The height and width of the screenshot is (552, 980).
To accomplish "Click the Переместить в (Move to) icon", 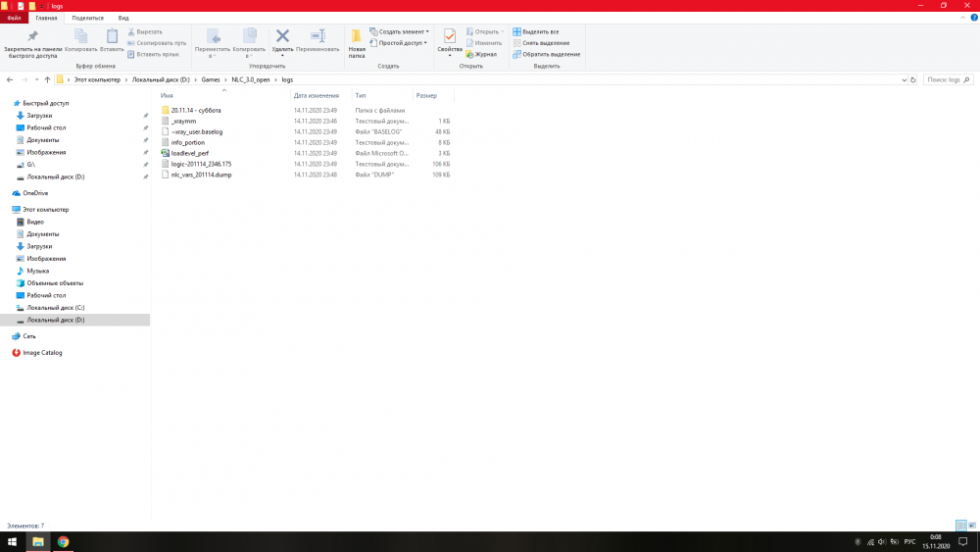I will tap(213, 36).
